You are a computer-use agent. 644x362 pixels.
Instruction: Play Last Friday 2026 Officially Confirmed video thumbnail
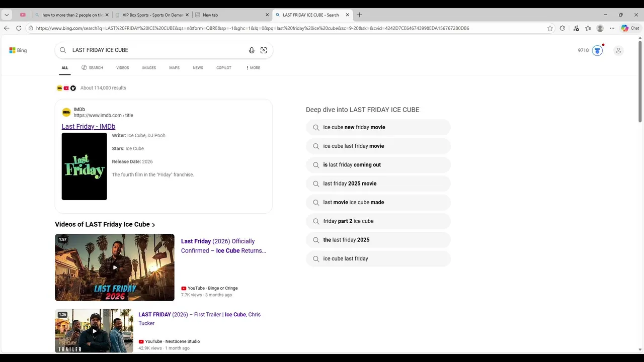pyautogui.click(x=115, y=267)
